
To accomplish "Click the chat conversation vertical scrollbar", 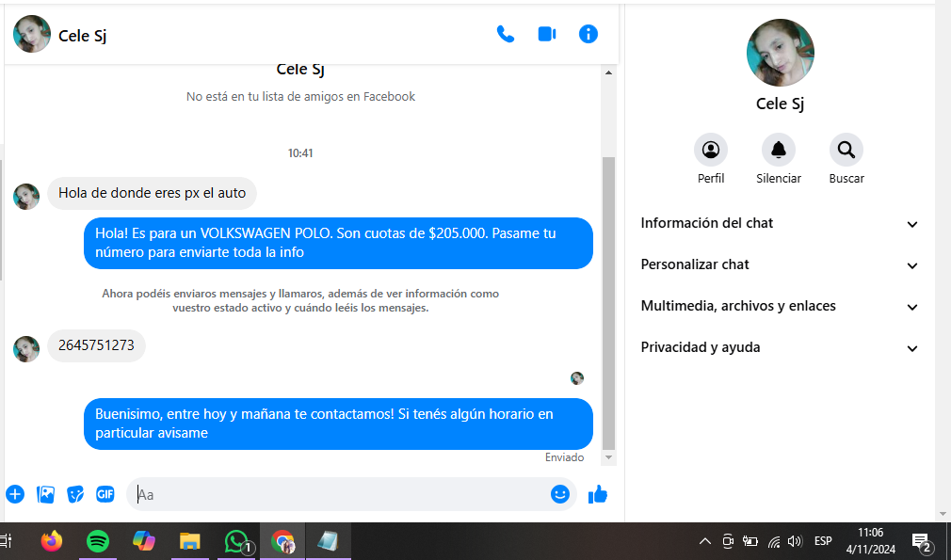I will tap(608, 301).
